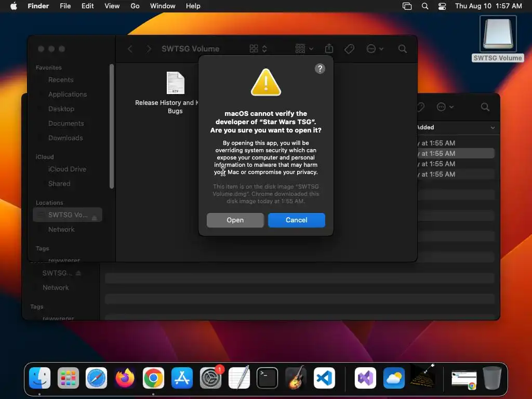The width and height of the screenshot is (532, 399).
Task: Select Recents in the sidebar
Action: tap(61, 79)
